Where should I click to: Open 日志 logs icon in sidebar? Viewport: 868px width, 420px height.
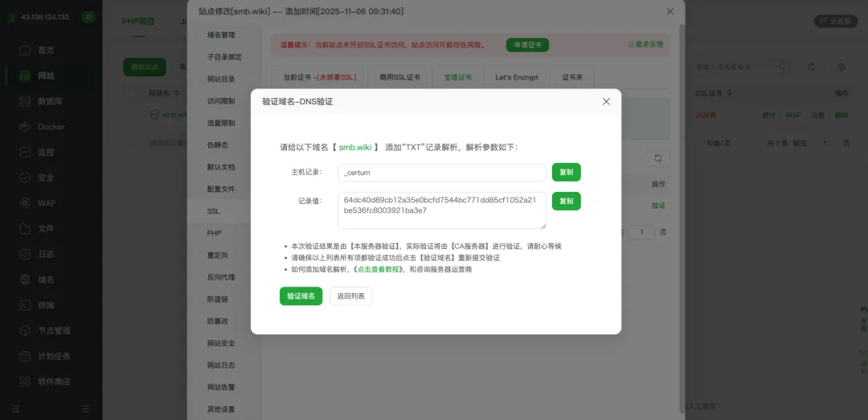point(24,254)
